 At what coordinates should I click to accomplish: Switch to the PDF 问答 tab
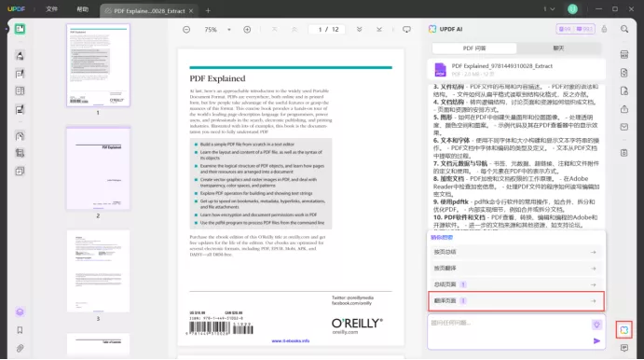pos(474,48)
